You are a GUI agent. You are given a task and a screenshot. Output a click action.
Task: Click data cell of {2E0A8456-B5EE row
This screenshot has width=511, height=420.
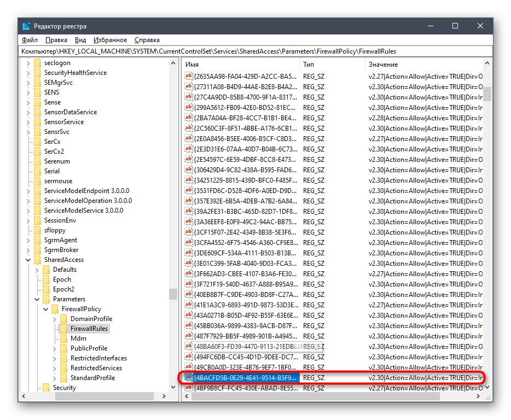point(425,139)
